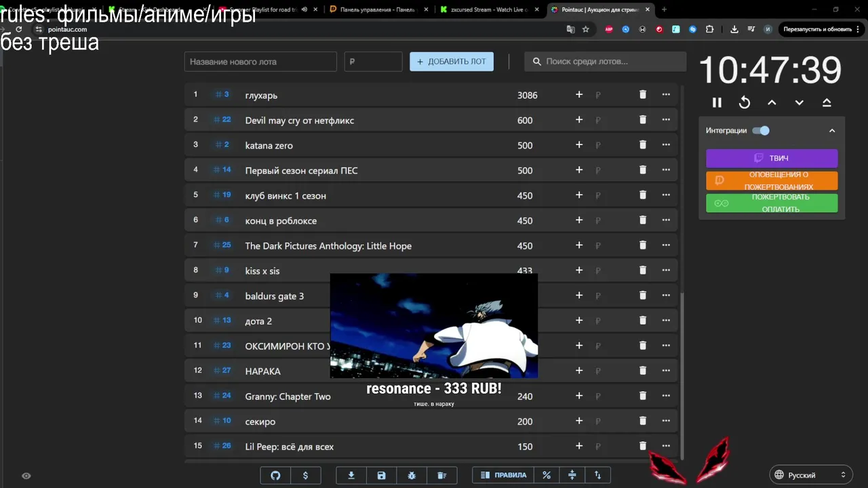Click plus icon on дота 2 row
The image size is (868, 488).
pyautogui.click(x=579, y=321)
